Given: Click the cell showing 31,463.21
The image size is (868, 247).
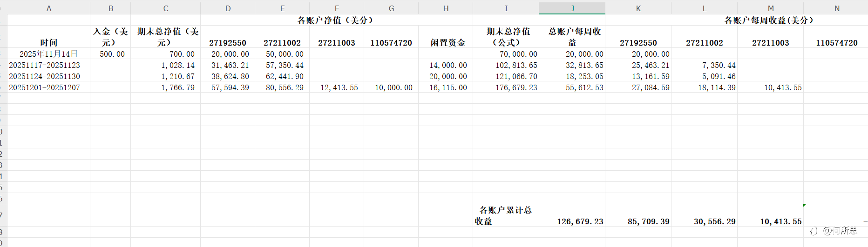Looking at the screenshot, I should pyautogui.click(x=228, y=65).
